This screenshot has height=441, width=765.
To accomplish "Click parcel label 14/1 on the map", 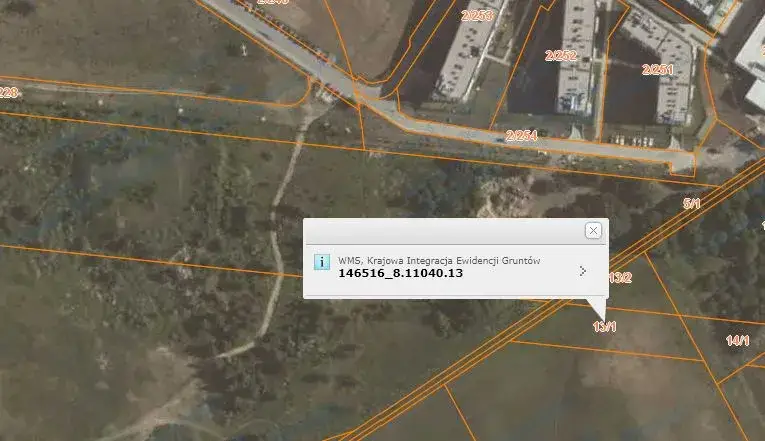I will (737, 341).
